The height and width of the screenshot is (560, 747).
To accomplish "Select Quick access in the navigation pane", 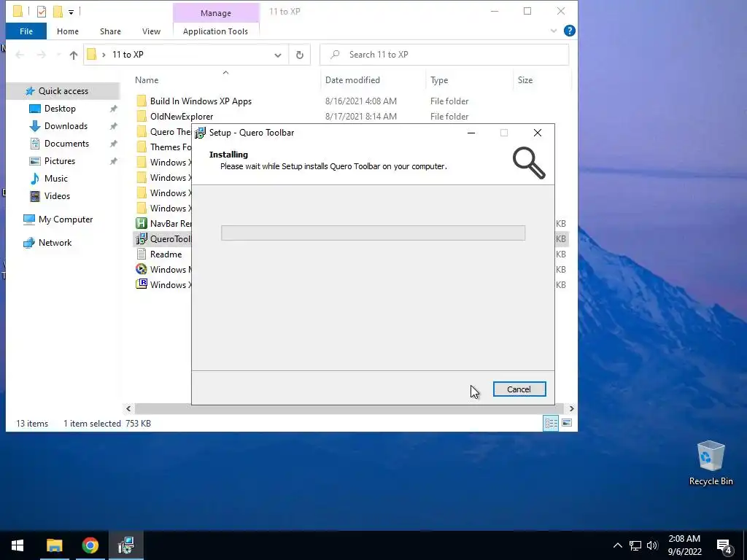I will (x=63, y=91).
